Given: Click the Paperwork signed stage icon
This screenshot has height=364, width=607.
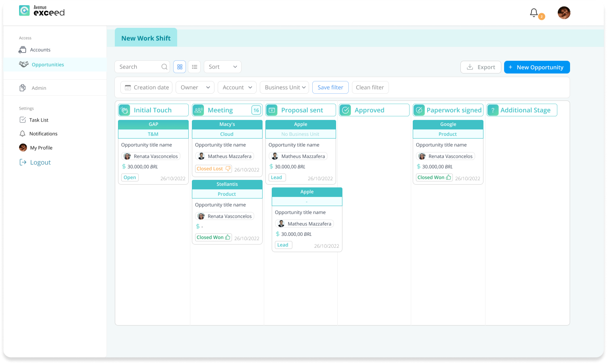Looking at the screenshot, I should [419, 110].
